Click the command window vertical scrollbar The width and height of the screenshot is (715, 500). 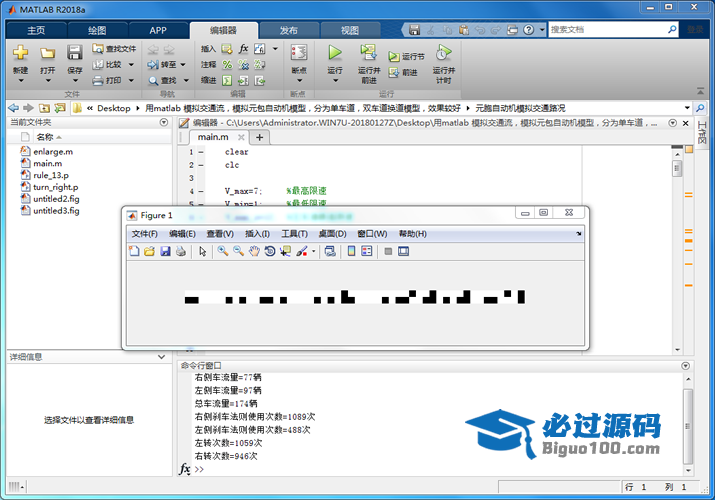[688, 425]
